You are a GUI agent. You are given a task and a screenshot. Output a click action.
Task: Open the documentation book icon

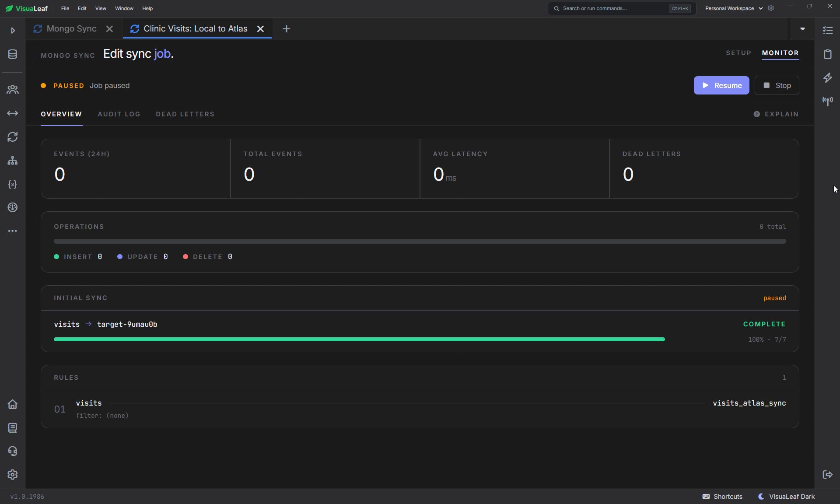pos(13,428)
